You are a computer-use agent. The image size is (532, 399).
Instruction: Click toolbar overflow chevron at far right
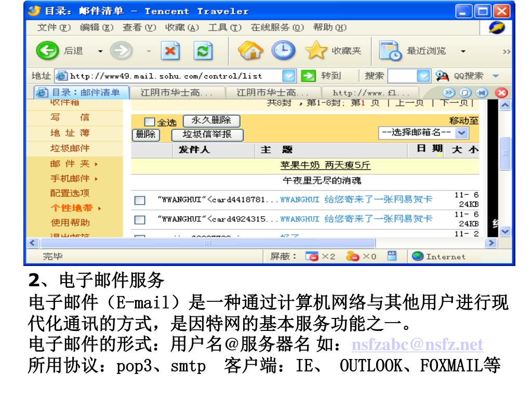[507, 51]
